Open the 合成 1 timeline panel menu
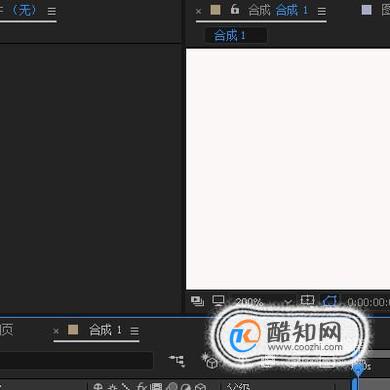 click(134, 331)
